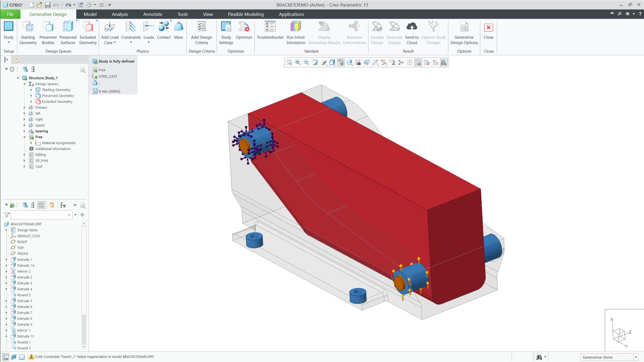Close the Generative Design application
644x362 pixels.
point(488,30)
